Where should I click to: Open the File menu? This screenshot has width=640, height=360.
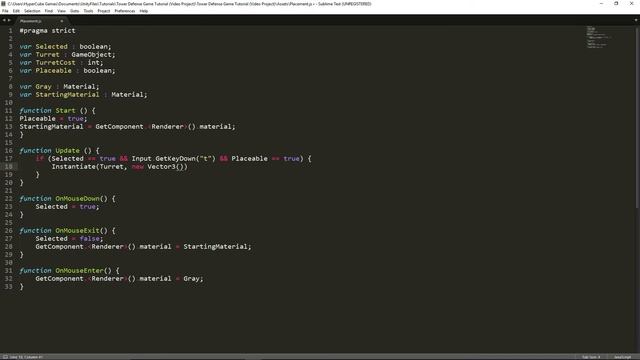5,11
